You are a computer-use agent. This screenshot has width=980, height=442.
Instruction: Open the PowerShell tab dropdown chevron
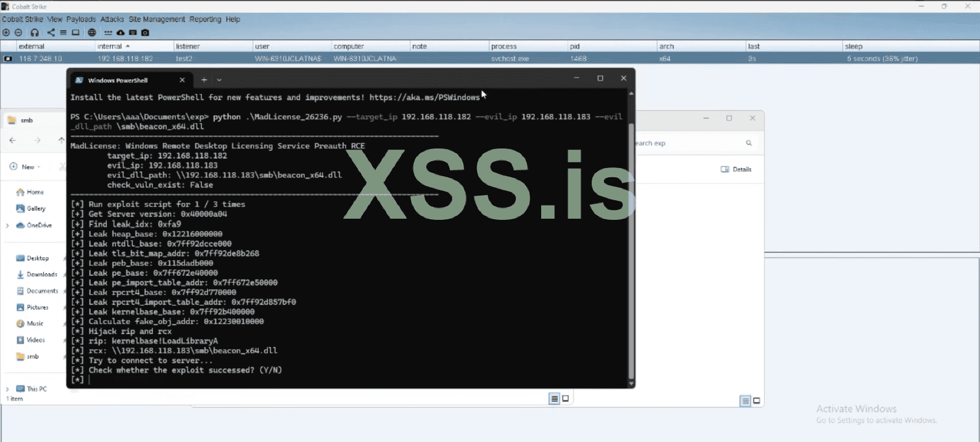219,80
